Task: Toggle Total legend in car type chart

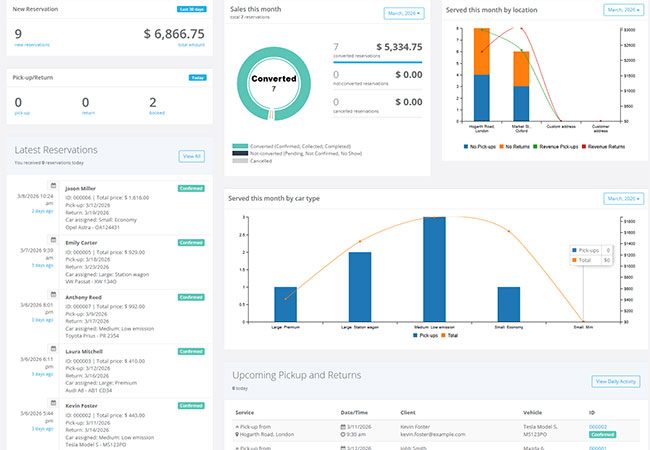Action: tap(450, 336)
